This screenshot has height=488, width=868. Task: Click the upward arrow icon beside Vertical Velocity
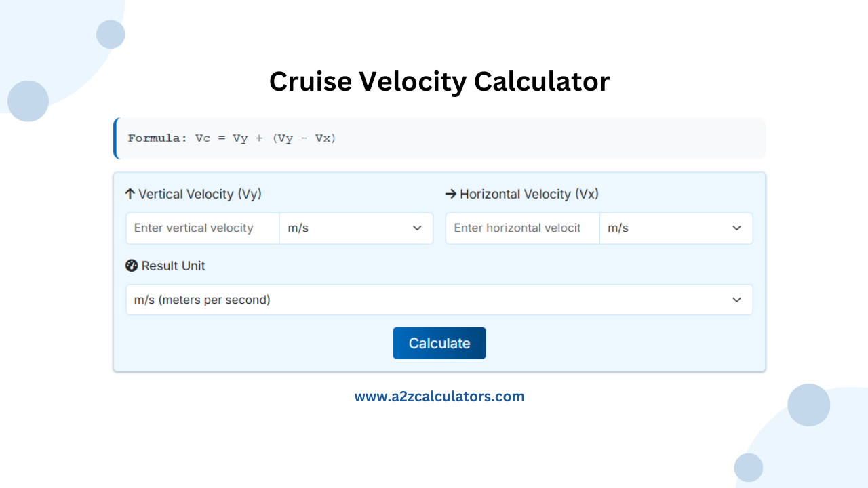pos(129,194)
